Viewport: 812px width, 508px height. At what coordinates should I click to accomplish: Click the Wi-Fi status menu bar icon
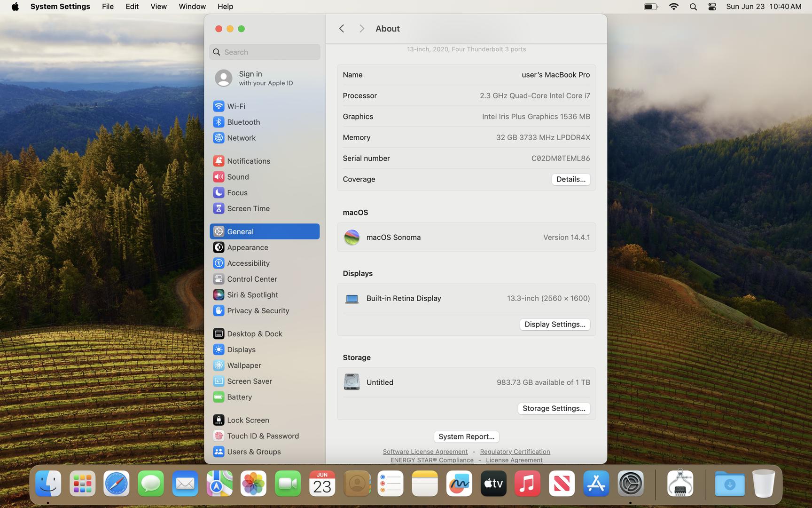point(674,7)
